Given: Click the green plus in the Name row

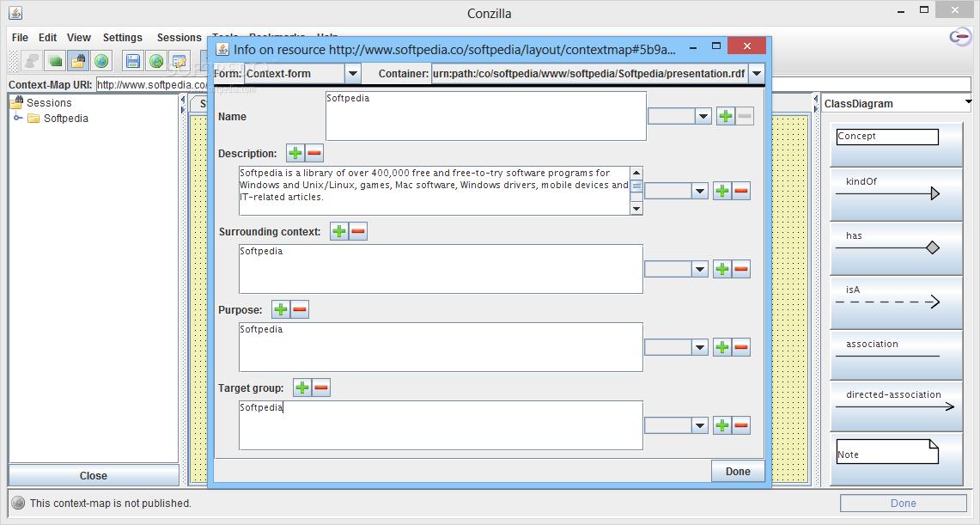Looking at the screenshot, I should (726, 116).
